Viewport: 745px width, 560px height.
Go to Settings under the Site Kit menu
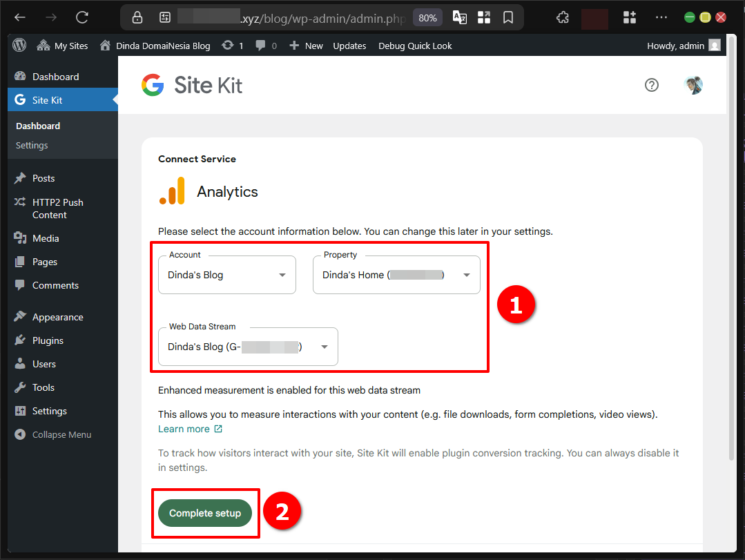tap(31, 145)
